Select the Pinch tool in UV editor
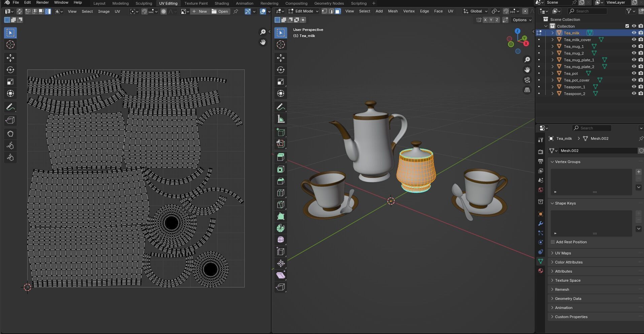The image size is (644, 334). [10, 157]
